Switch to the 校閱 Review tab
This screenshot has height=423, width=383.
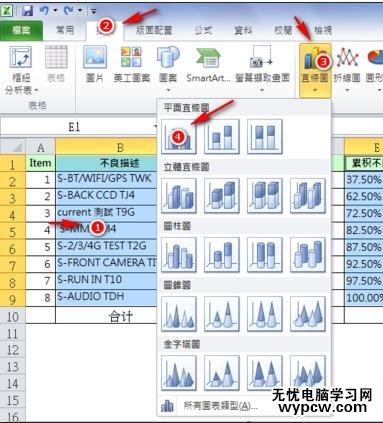tap(283, 30)
